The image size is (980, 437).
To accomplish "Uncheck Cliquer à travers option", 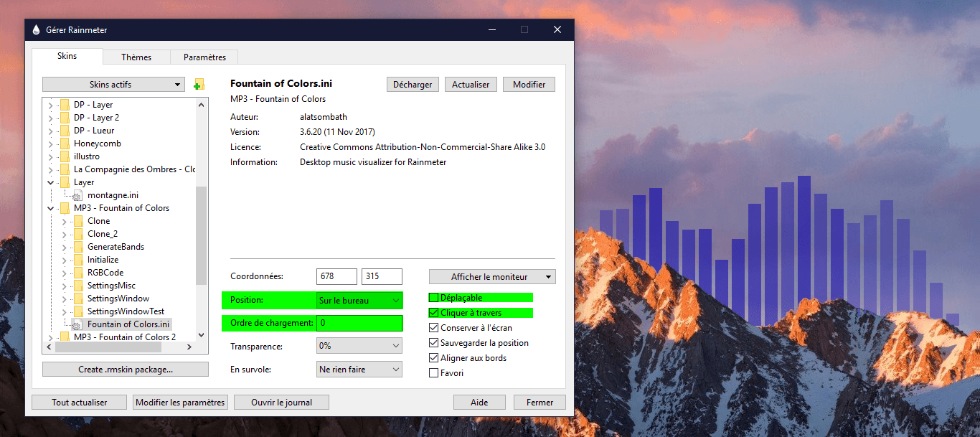I will pos(433,313).
